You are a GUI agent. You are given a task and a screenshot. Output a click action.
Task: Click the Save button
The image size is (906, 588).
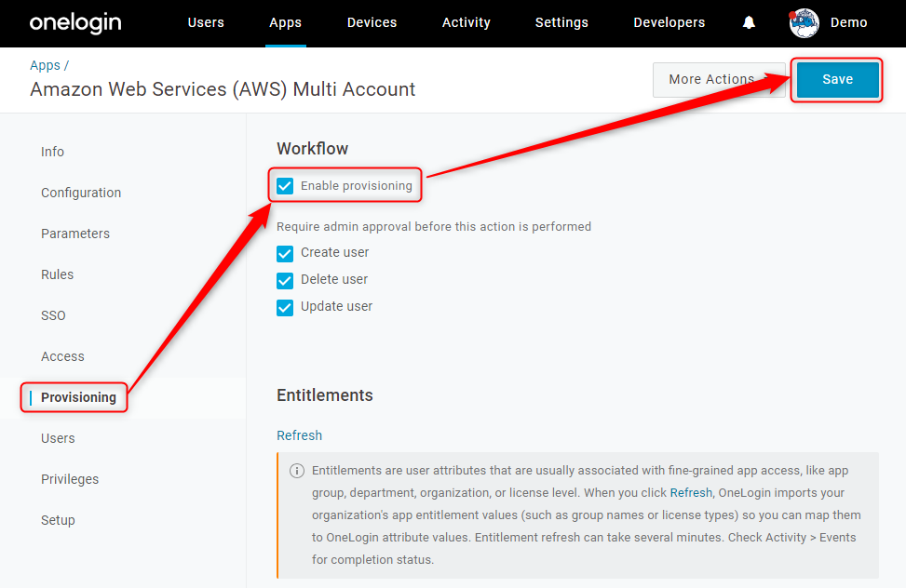click(x=837, y=80)
